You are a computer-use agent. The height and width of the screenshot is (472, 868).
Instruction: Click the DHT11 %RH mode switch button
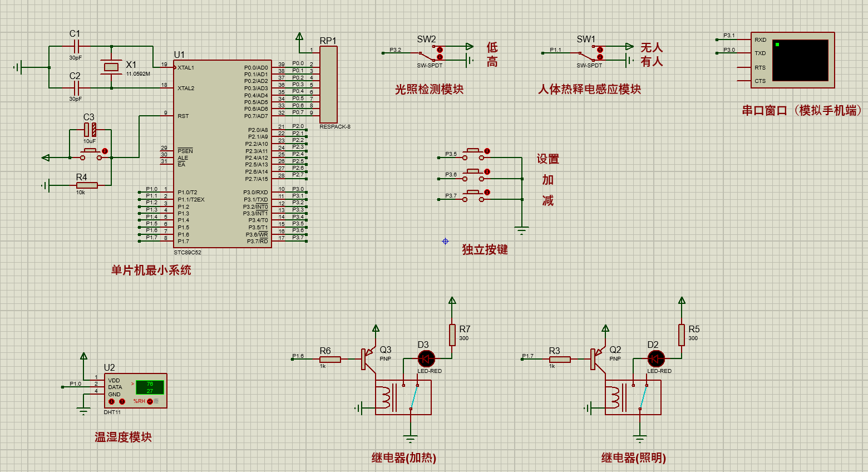(x=150, y=401)
